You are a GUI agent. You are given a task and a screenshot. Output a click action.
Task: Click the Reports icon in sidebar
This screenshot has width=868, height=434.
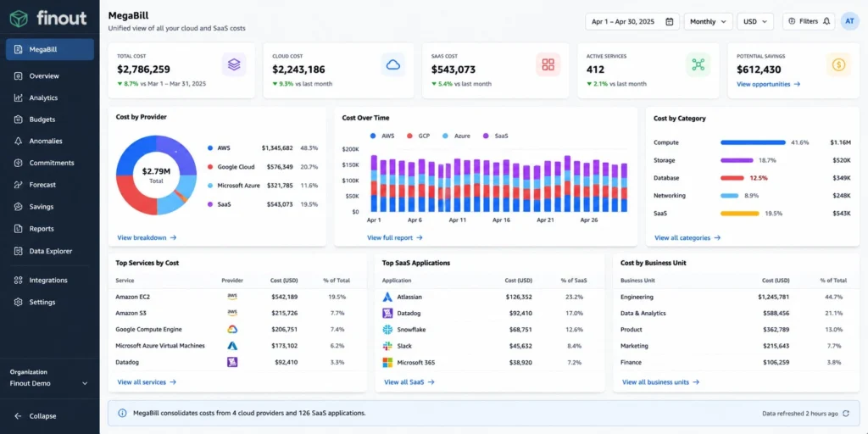coord(19,229)
